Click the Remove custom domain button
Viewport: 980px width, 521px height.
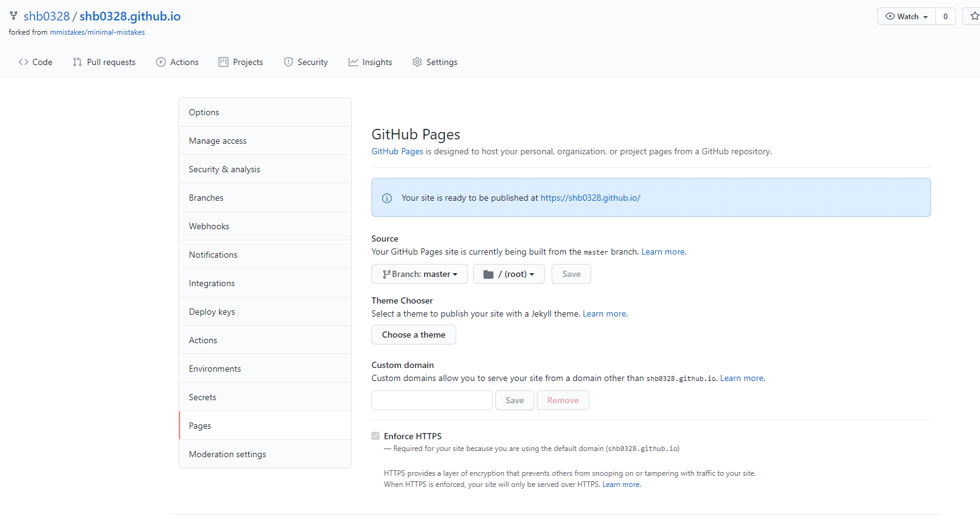tap(563, 400)
